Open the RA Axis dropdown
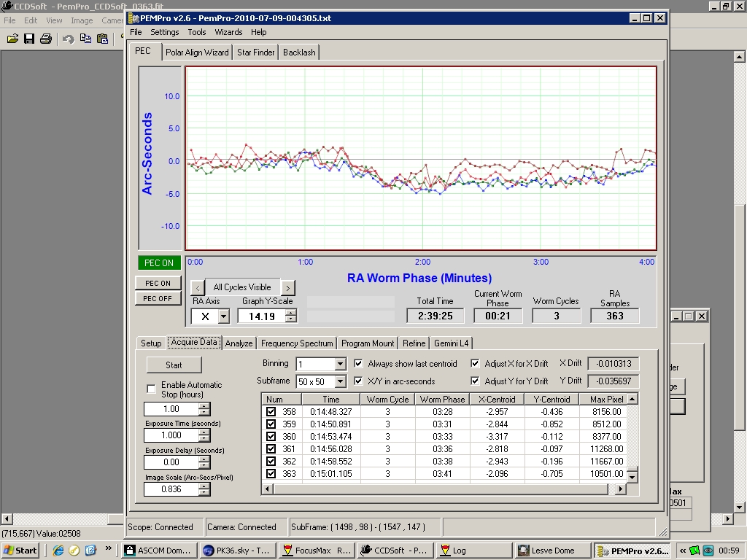Screen dimensions: 747x560 [223, 316]
